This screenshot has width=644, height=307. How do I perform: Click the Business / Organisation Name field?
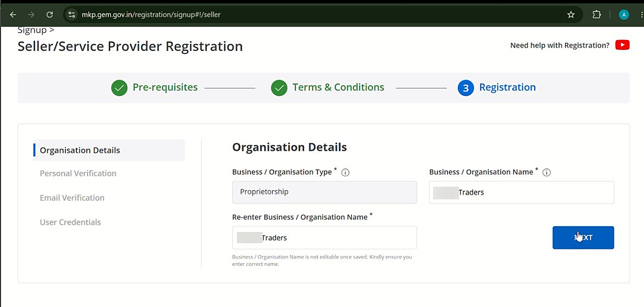(x=522, y=192)
